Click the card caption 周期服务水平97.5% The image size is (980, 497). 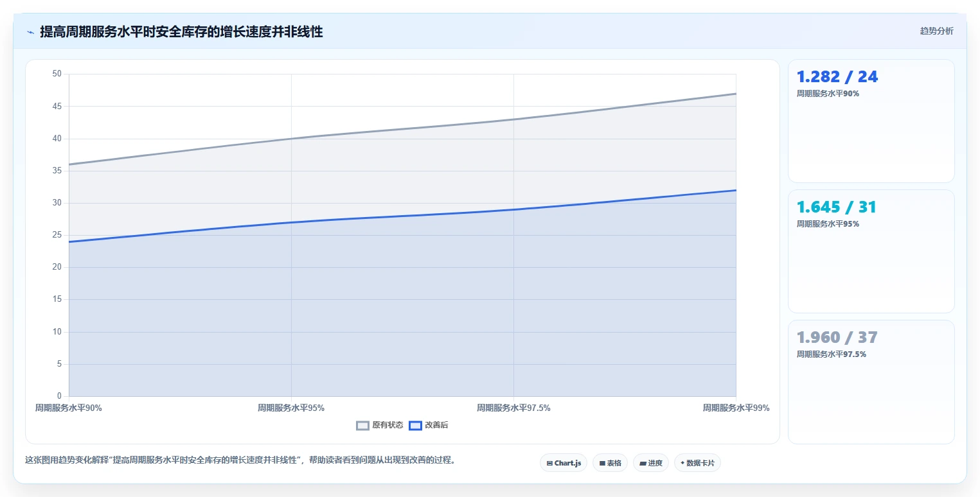point(832,354)
